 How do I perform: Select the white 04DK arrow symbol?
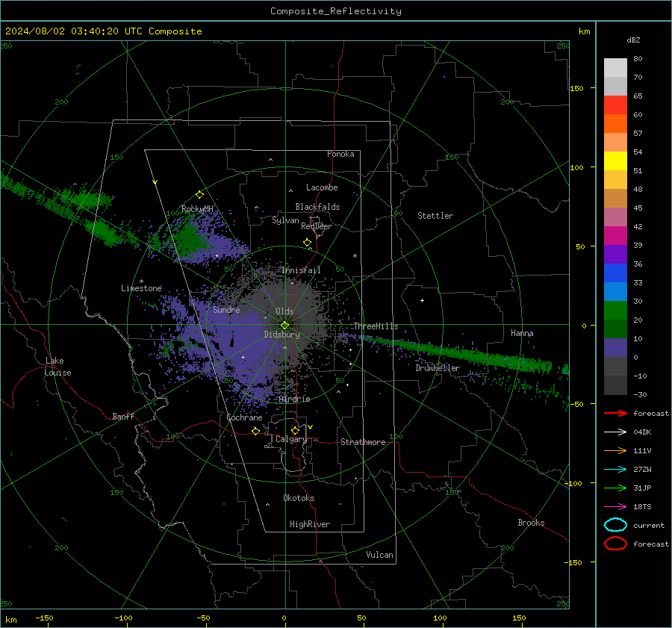(615, 432)
